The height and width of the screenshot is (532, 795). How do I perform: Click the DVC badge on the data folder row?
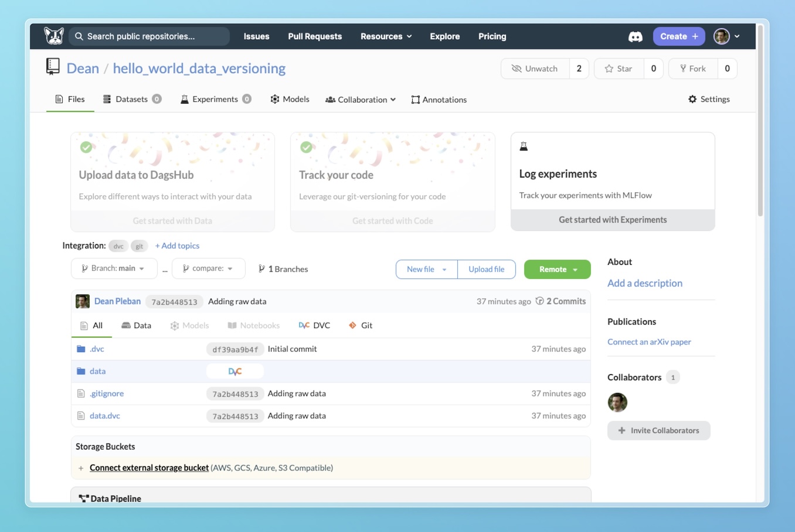coord(235,371)
